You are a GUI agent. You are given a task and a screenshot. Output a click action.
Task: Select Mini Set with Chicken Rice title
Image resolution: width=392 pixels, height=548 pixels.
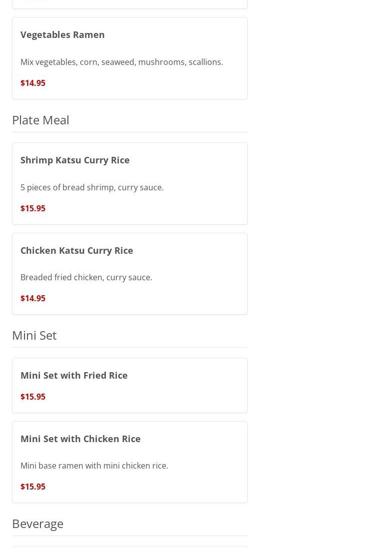click(80, 439)
